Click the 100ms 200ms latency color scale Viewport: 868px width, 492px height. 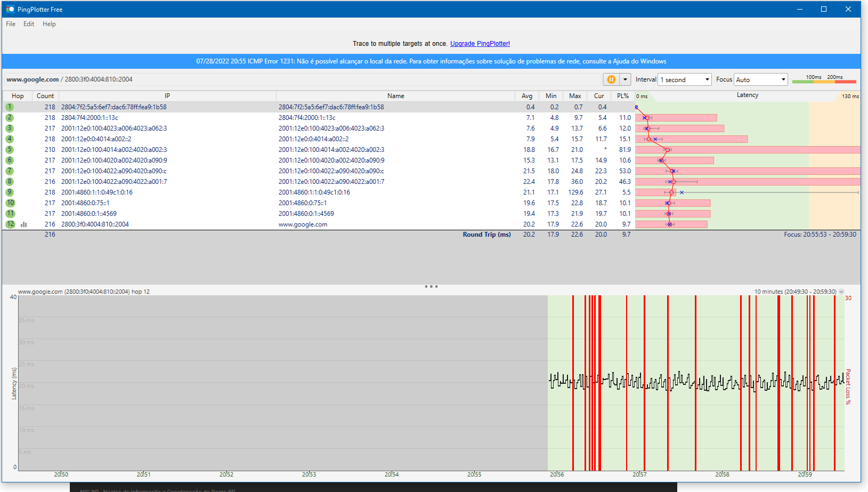tap(824, 79)
